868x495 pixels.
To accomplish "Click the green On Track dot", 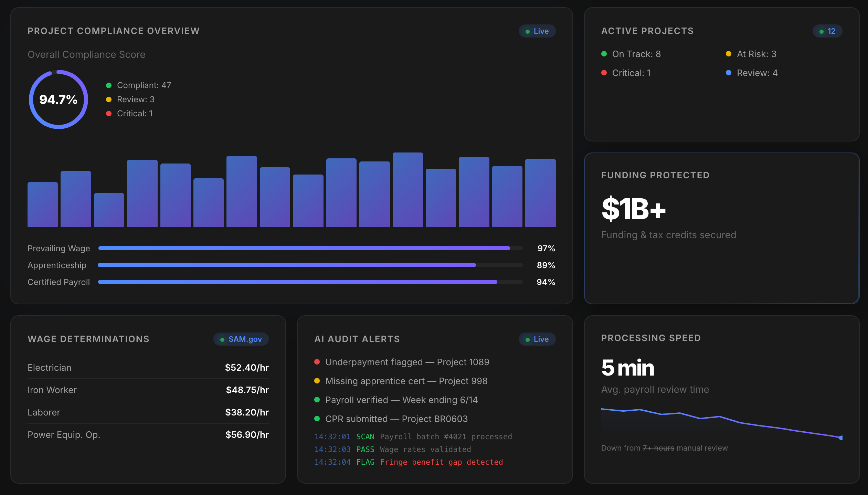I will tap(604, 54).
